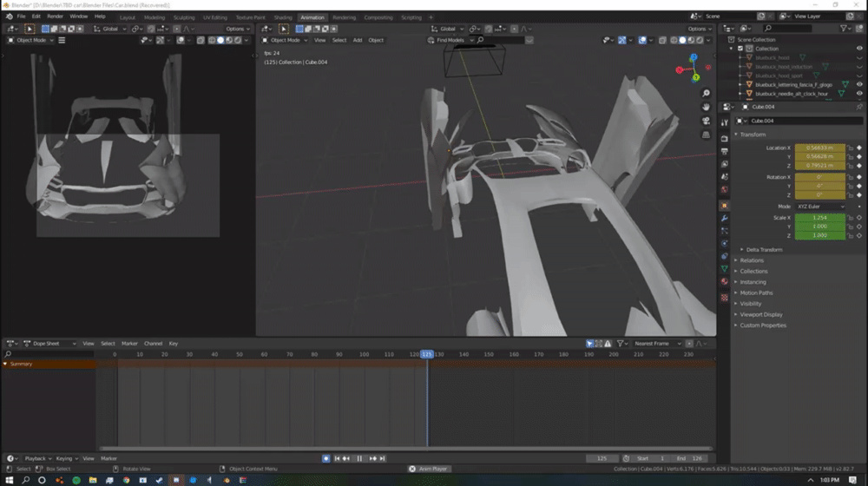Screen dimensions: 868x486
Task: Expand the Viewport Display panel
Action: [762, 314]
